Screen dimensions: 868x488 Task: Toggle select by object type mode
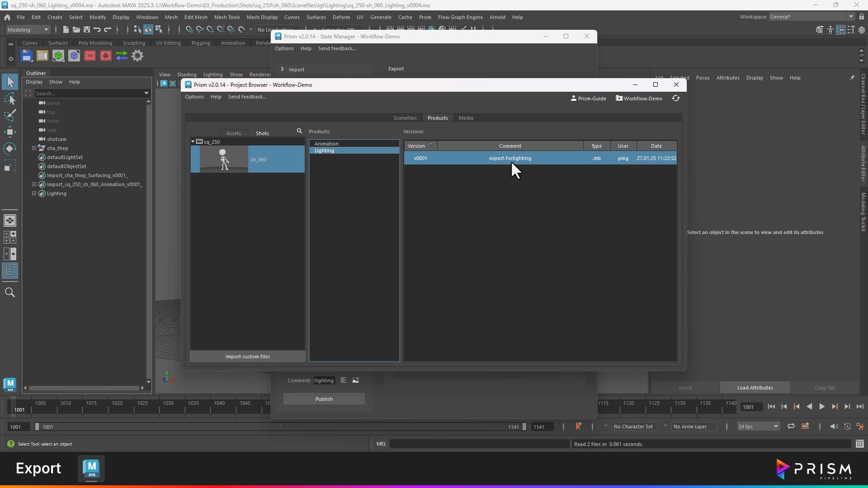point(148,29)
